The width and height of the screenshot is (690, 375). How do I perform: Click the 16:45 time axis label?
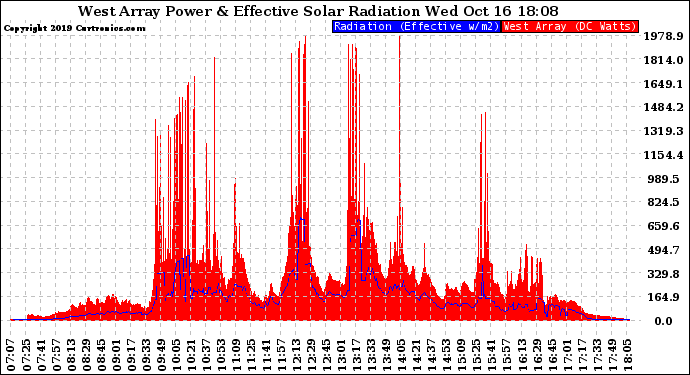[x=551, y=355]
